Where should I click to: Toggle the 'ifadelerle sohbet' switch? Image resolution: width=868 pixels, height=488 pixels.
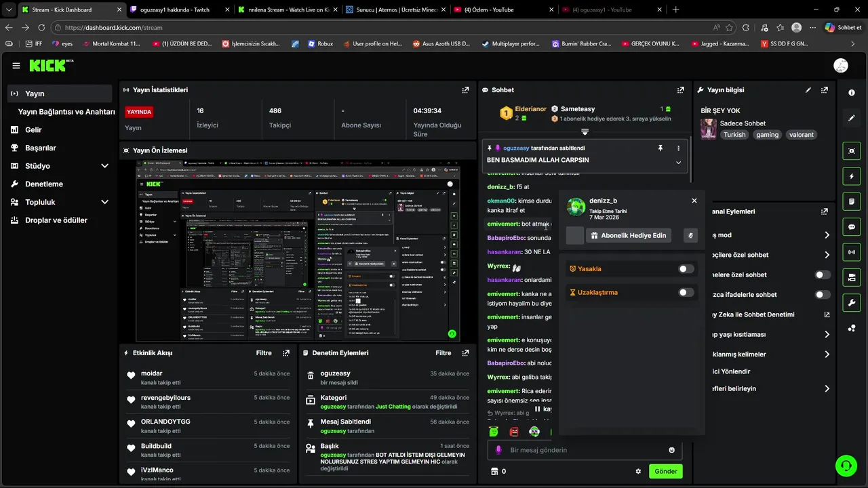(x=823, y=295)
